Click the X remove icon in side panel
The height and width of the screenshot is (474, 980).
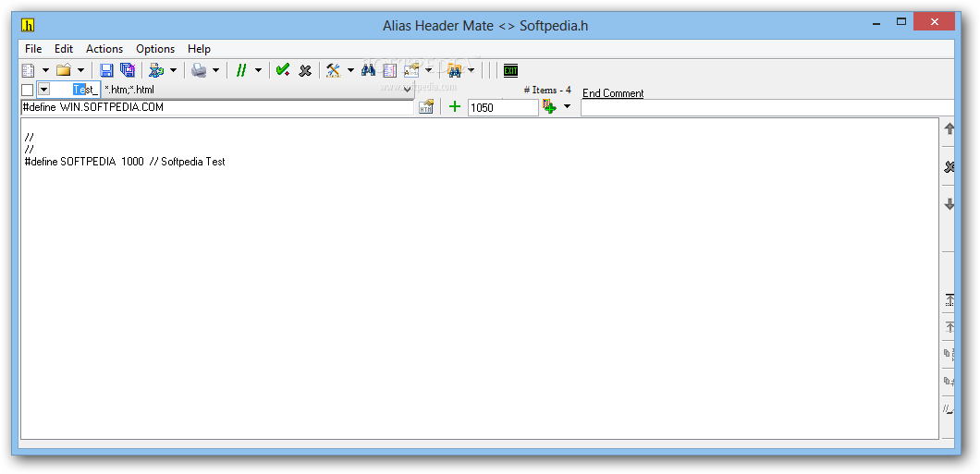[x=949, y=166]
